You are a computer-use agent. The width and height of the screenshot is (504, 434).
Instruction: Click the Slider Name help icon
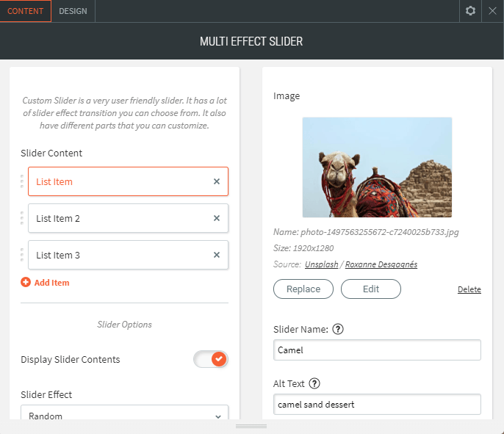(338, 329)
